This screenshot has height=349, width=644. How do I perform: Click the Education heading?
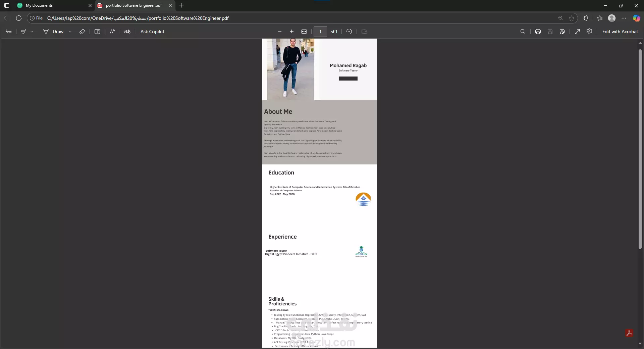(x=281, y=172)
